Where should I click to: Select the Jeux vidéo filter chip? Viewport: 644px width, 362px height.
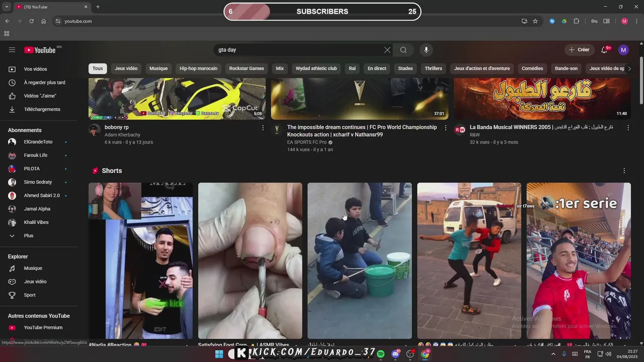coord(126,68)
